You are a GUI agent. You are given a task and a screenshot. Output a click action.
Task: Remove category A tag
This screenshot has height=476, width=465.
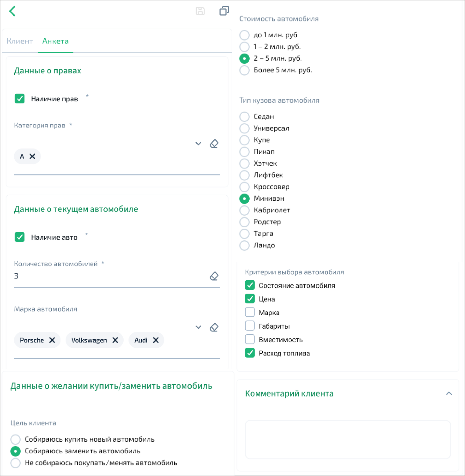pos(32,156)
